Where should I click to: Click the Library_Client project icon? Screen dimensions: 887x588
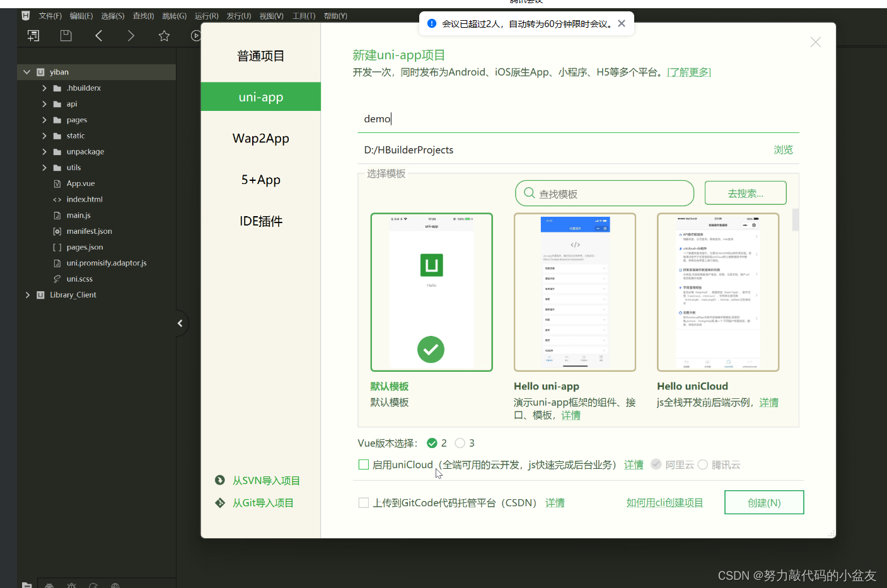40,295
